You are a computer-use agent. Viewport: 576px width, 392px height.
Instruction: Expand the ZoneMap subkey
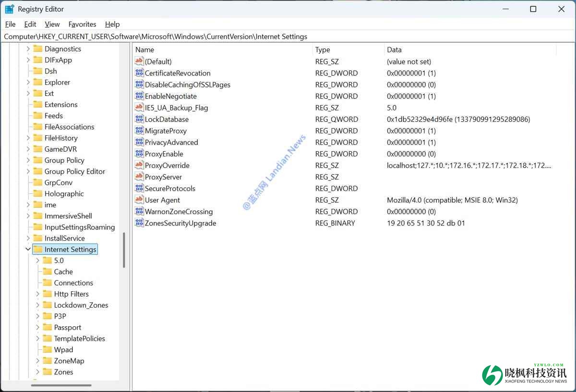(37, 361)
